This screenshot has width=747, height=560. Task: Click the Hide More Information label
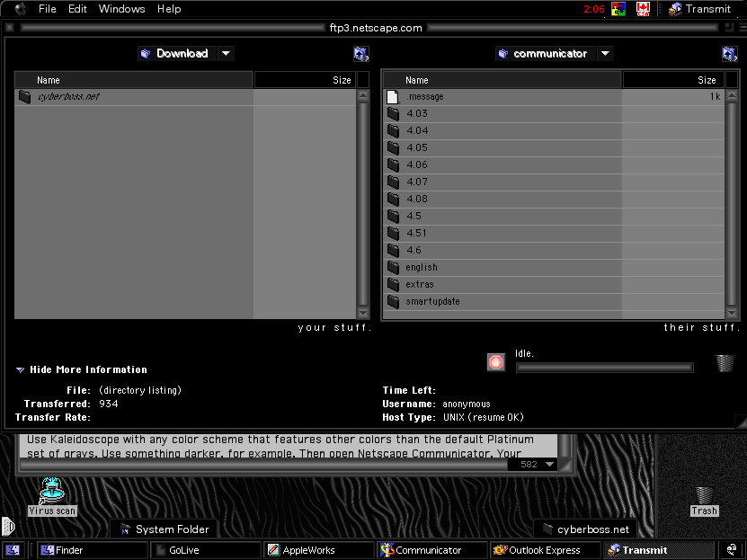click(x=89, y=369)
